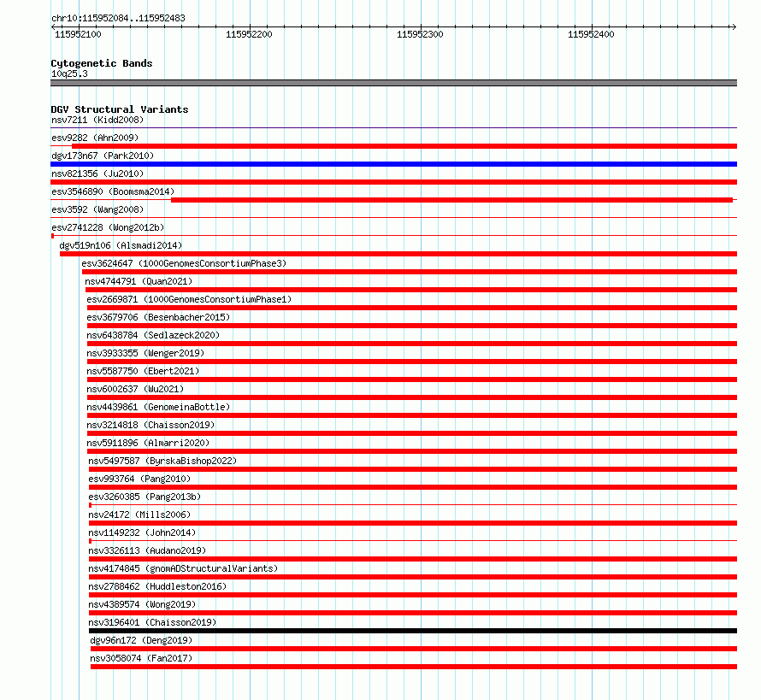Screen dimensions: 761x700
Task: Open variant nsv3214818 (Chaisson2019)
Action: [x=151, y=425]
